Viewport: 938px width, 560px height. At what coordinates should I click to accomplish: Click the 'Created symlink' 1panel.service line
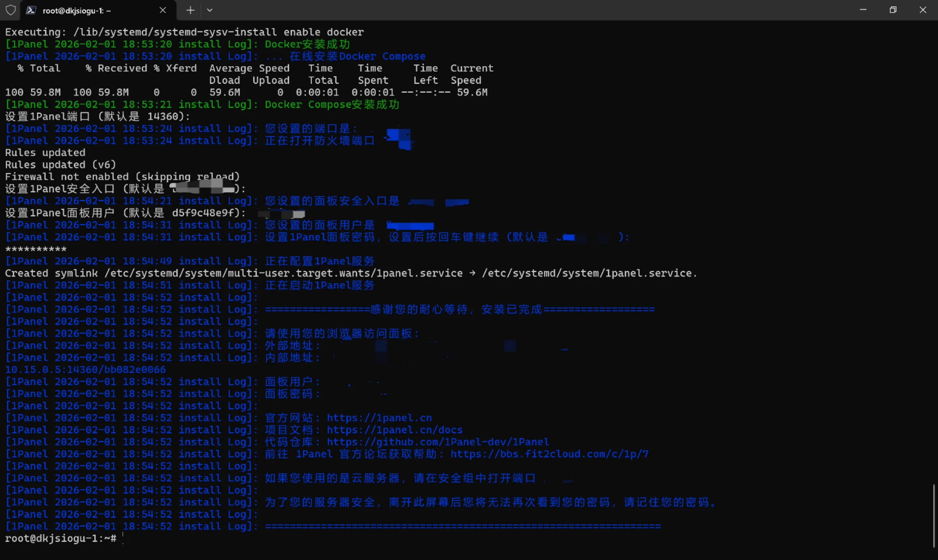pyautogui.click(x=351, y=273)
